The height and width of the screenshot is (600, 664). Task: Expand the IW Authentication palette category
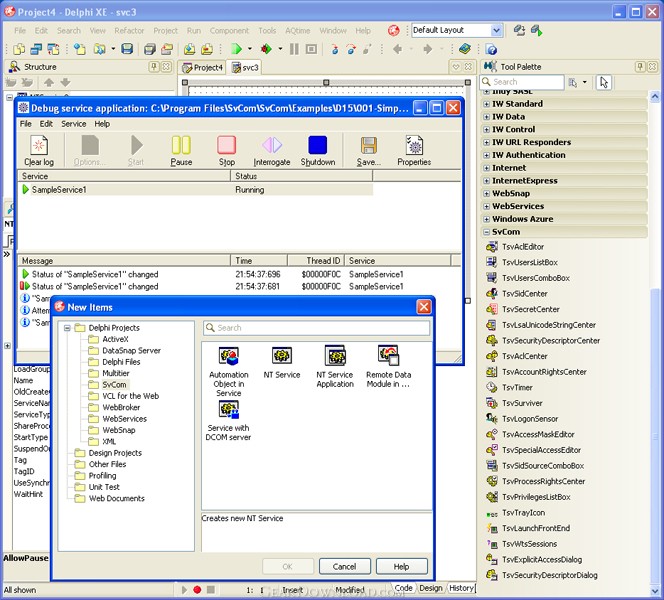click(x=486, y=155)
